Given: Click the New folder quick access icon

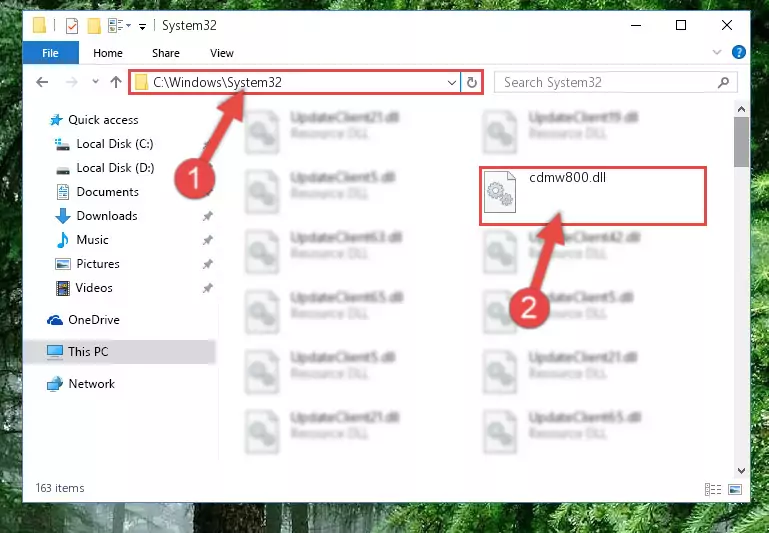Looking at the screenshot, I should [x=94, y=25].
